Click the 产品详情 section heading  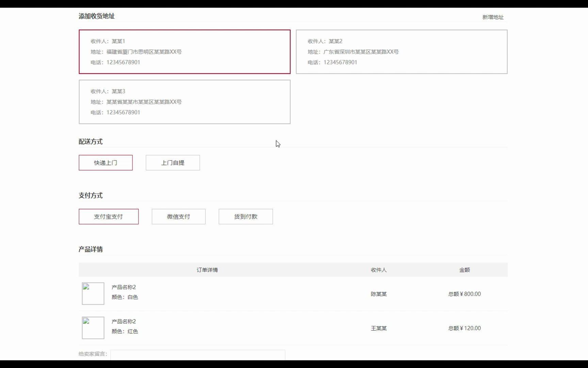(x=91, y=249)
